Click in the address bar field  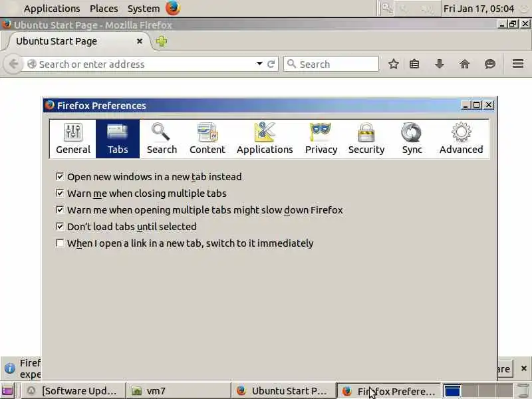pos(146,64)
